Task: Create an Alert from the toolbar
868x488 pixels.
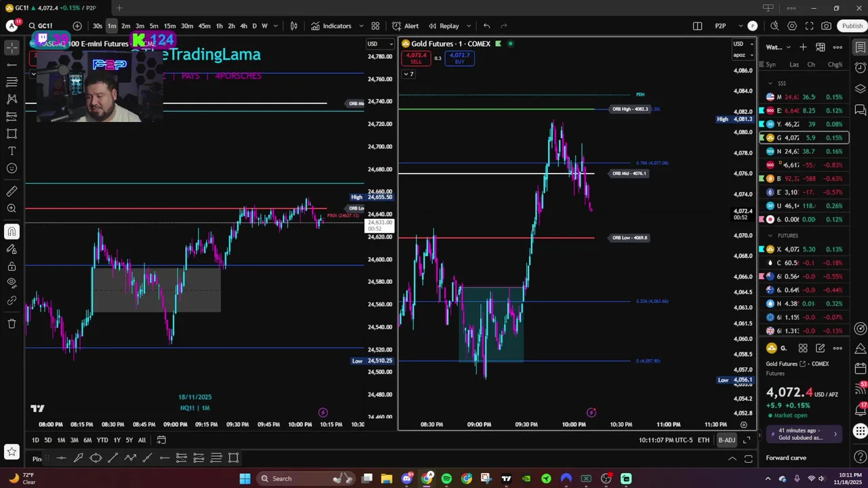Action: point(406,26)
